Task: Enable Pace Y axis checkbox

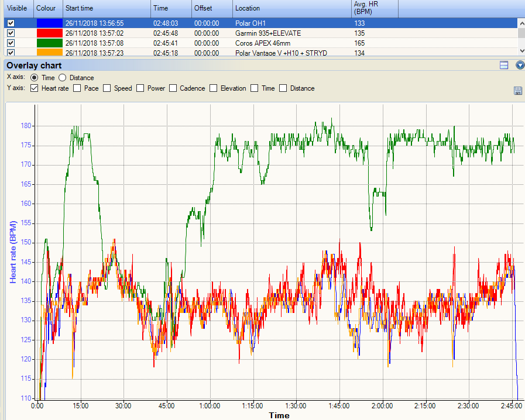Action: coord(77,88)
